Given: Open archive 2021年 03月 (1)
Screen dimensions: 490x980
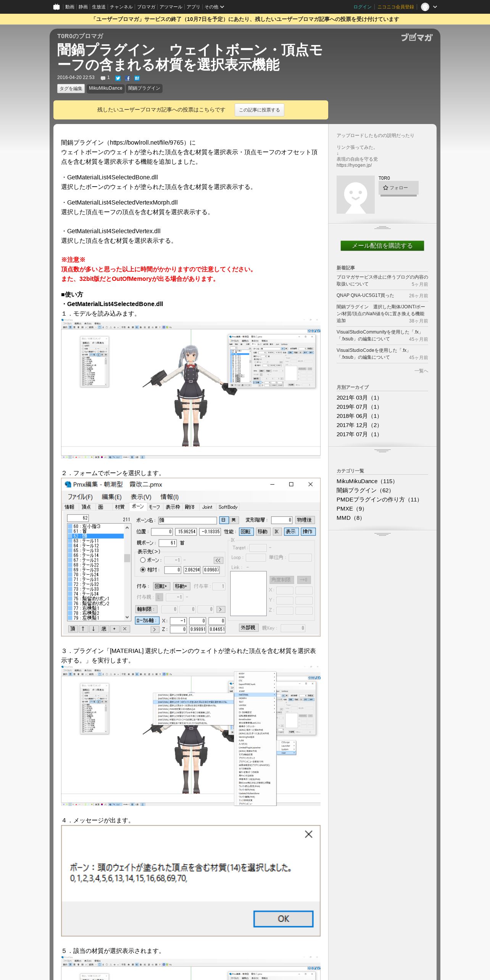Looking at the screenshot, I should (x=359, y=398).
